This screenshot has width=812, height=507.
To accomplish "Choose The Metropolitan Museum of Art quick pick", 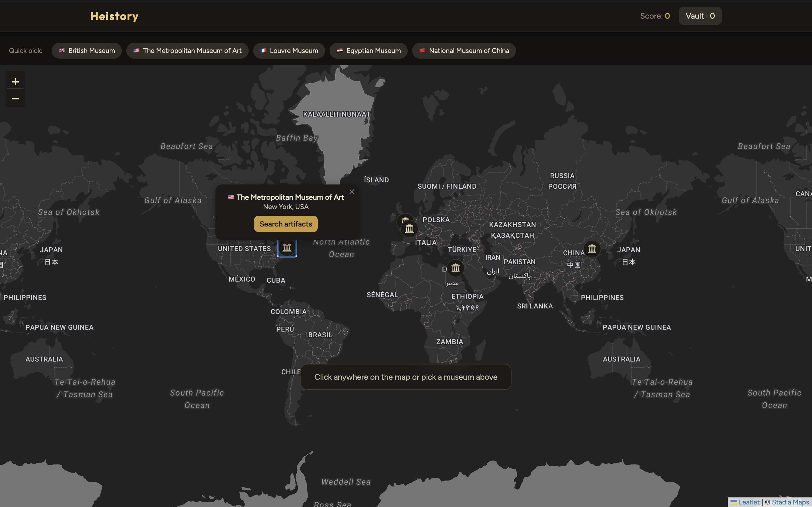I will coord(187,51).
